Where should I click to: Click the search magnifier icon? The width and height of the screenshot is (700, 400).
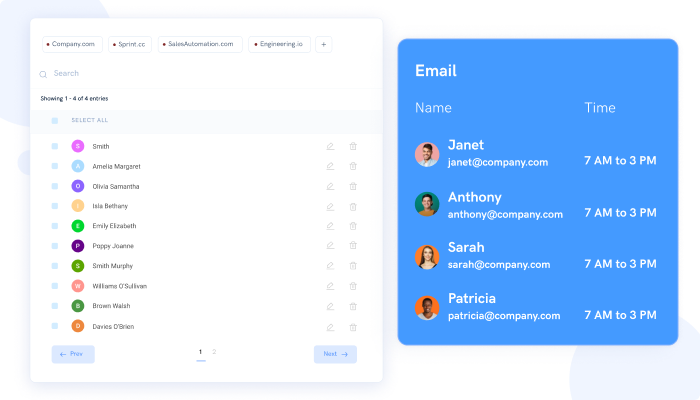point(43,74)
